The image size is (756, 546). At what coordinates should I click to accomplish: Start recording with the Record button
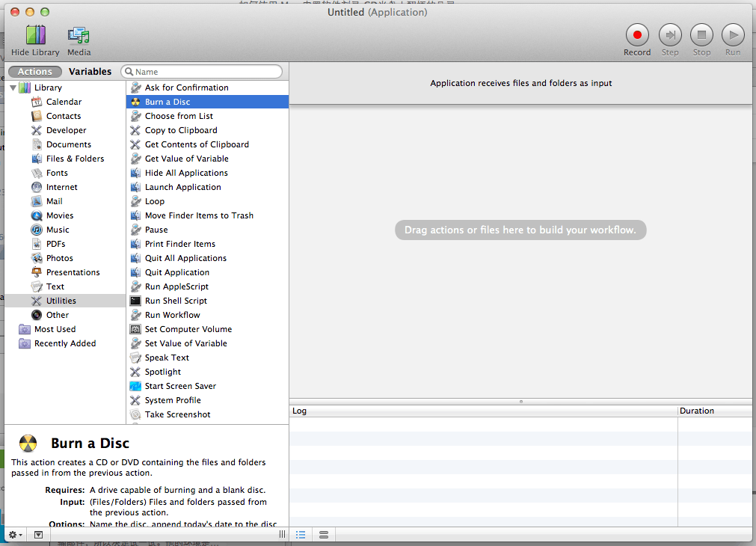point(637,35)
